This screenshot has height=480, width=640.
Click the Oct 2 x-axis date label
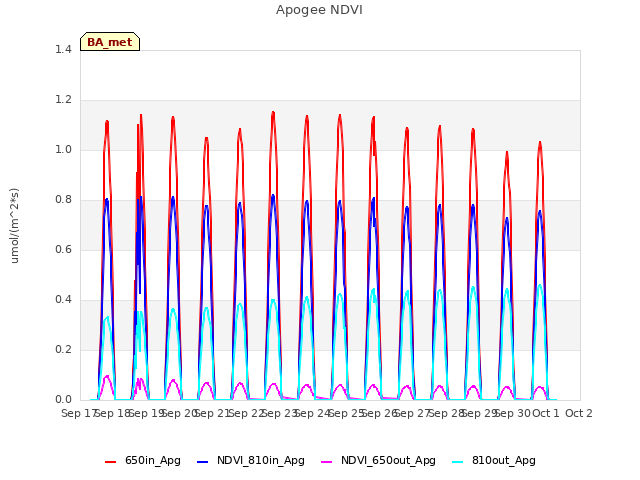[x=579, y=413]
